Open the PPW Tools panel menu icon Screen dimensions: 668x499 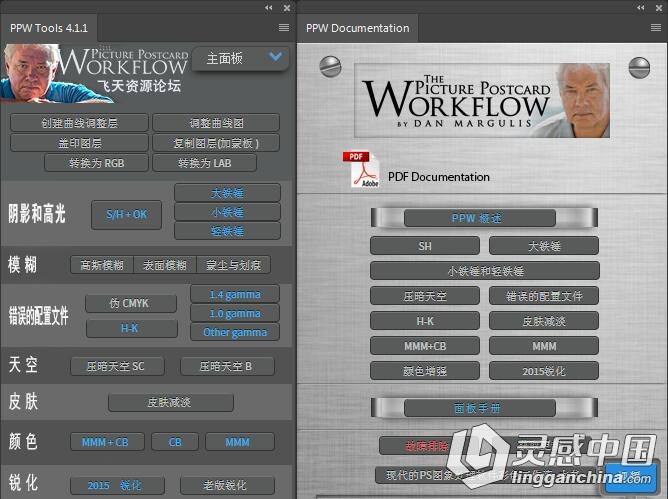(x=284, y=28)
